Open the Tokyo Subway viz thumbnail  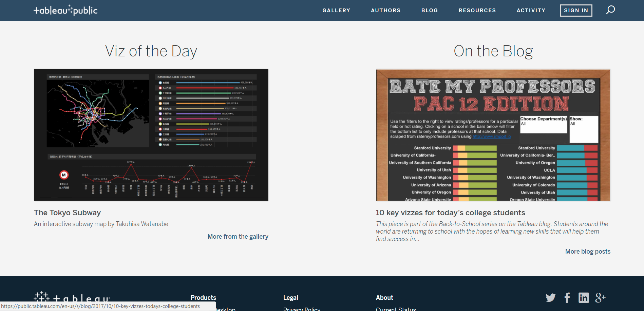[151, 135]
